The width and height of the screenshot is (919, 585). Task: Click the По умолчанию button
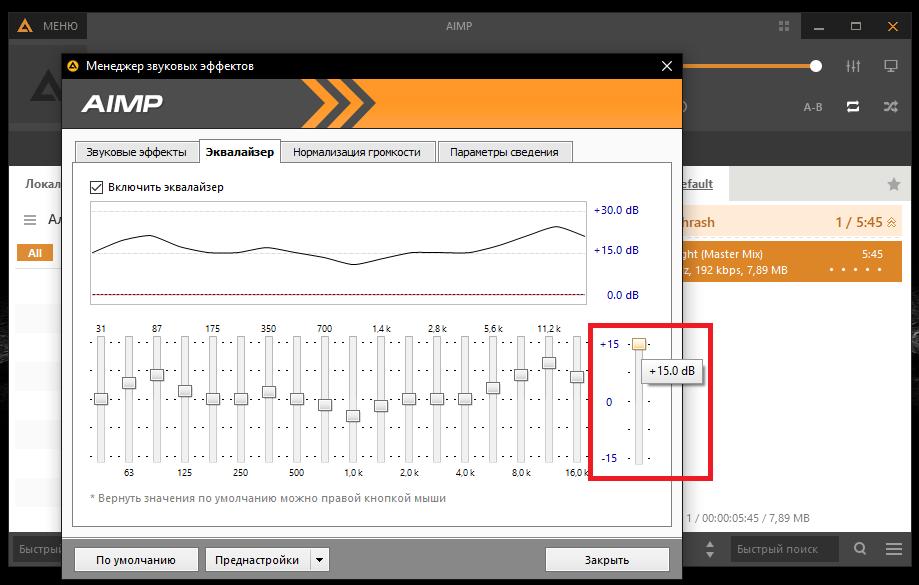click(135, 560)
